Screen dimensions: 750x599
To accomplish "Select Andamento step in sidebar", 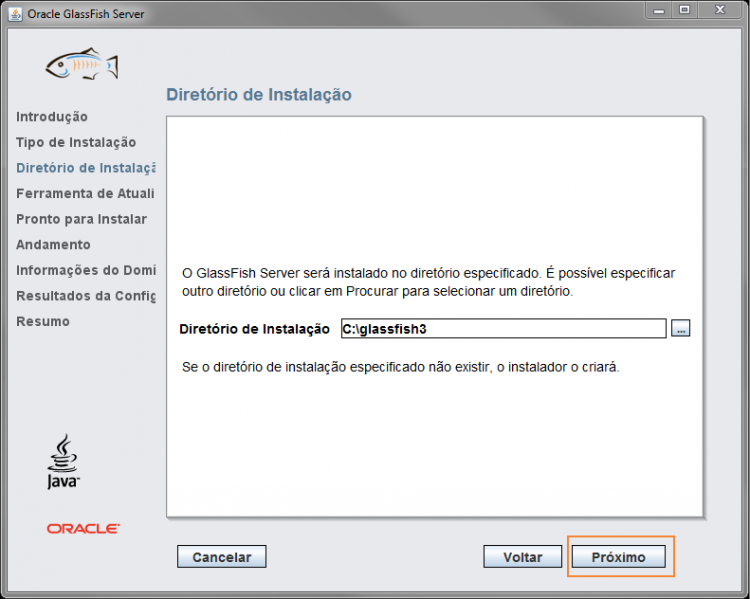I will 53,244.
